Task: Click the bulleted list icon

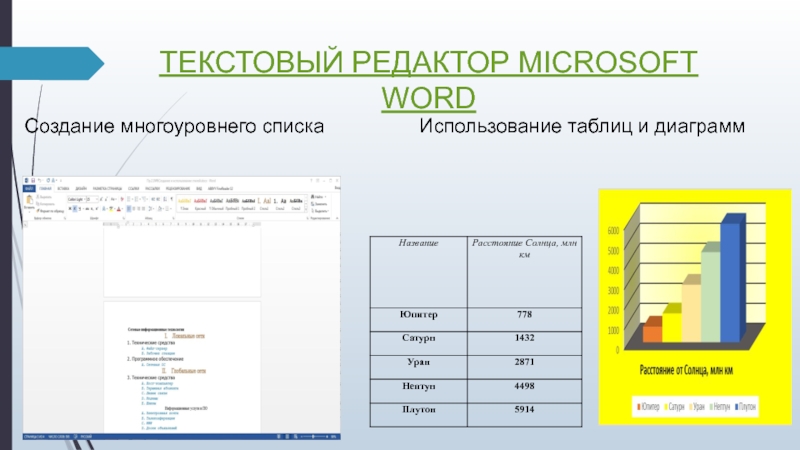Action: (x=129, y=199)
